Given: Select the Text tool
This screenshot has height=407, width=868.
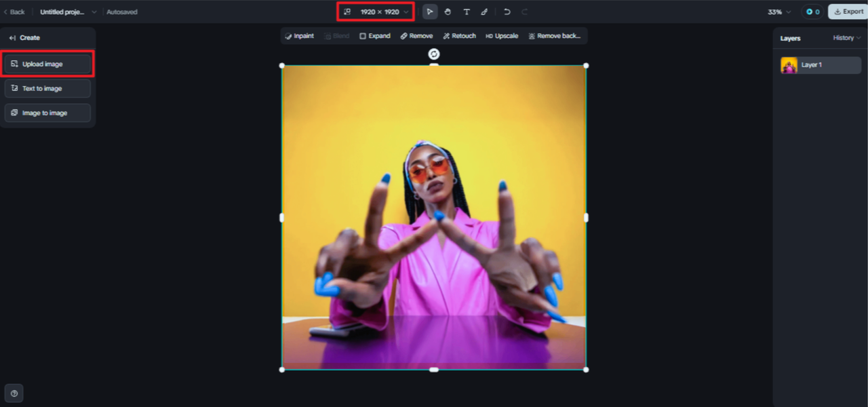Looking at the screenshot, I should [x=467, y=12].
